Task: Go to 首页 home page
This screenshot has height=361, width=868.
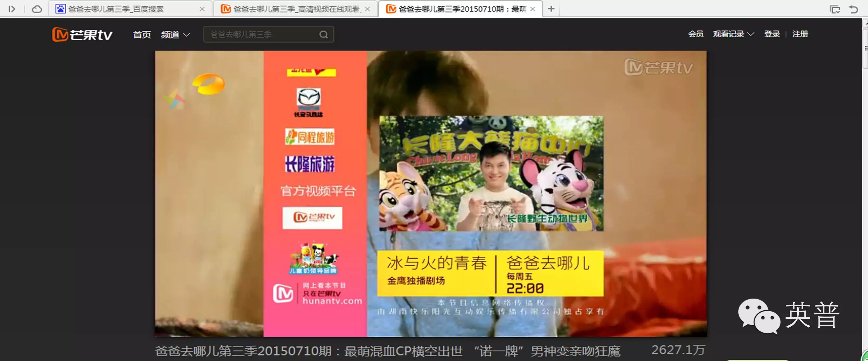Action: coord(142,34)
